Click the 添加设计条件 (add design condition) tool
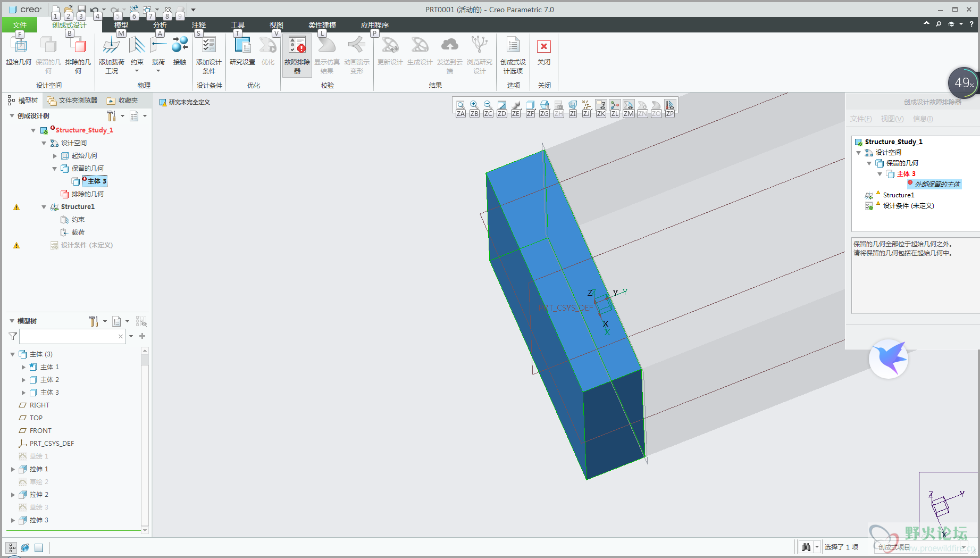The image size is (980, 558). coord(209,56)
